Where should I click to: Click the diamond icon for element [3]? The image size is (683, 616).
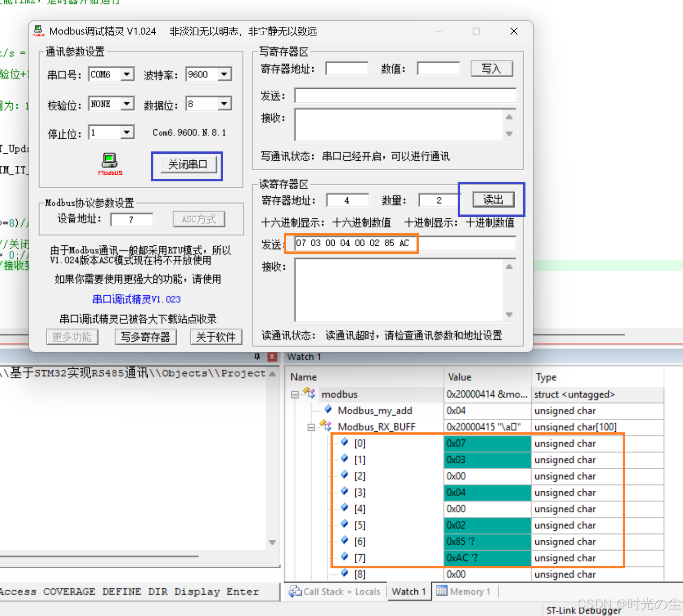coord(345,491)
